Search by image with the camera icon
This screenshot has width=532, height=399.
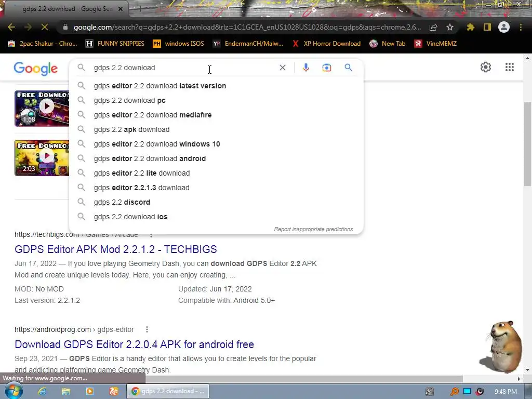[327, 68]
